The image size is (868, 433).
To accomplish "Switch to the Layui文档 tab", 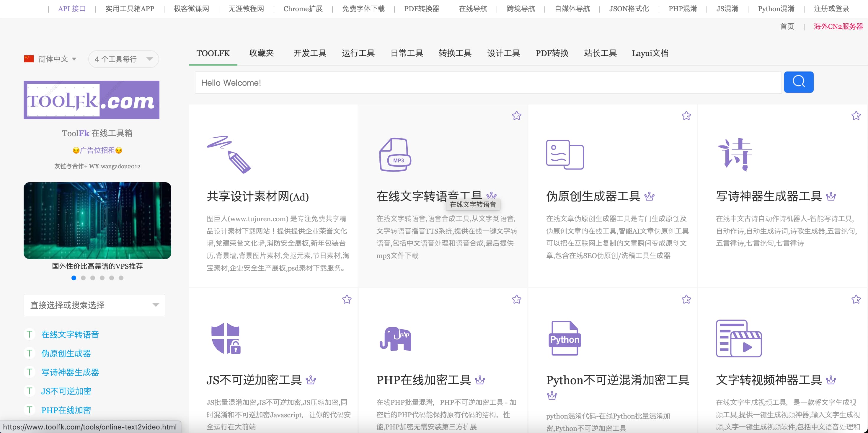I will [x=650, y=53].
